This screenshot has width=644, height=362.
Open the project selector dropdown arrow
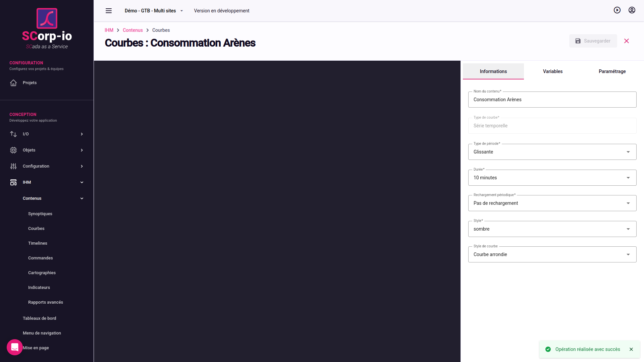click(182, 11)
